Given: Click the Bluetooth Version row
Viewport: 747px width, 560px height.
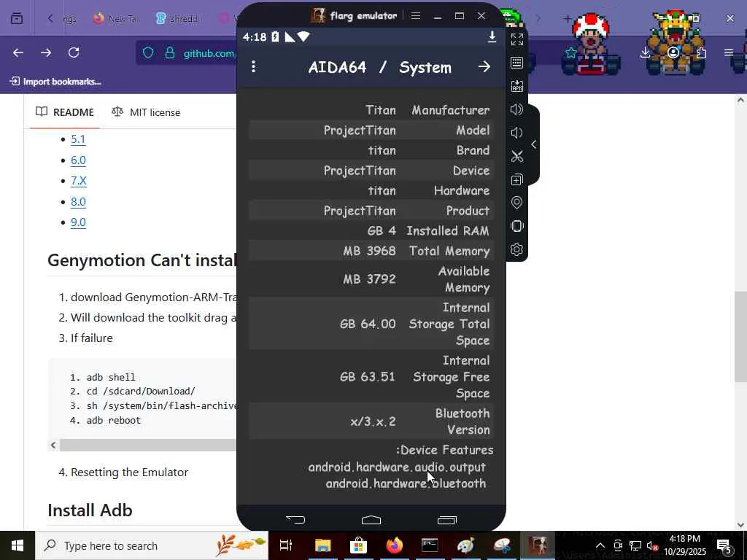Looking at the screenshot, I should [371, 421].
